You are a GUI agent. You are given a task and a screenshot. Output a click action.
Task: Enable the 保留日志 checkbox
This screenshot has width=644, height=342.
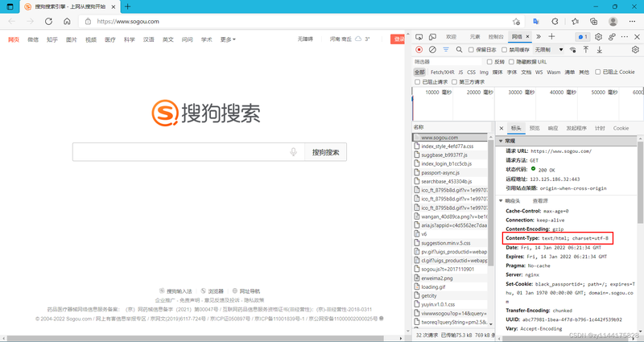click(471, 50)
